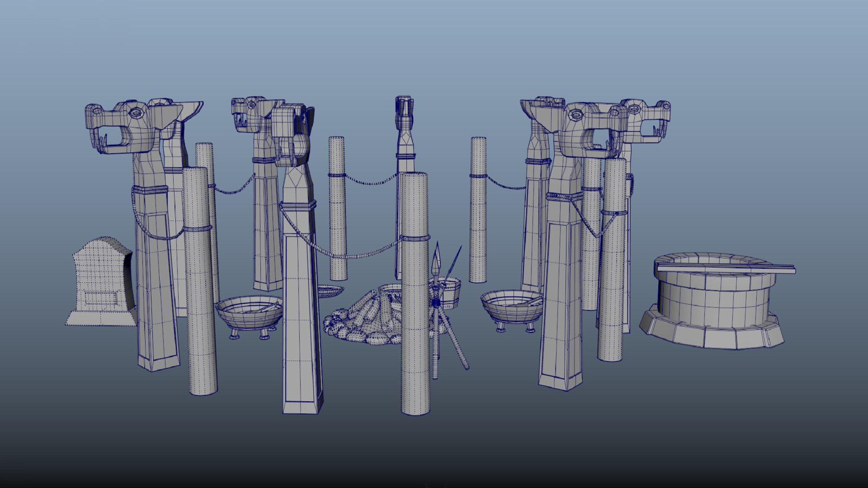Select the tombstone model on the left
The width and height of the screenshot is (868, 488).
(100, 271)
